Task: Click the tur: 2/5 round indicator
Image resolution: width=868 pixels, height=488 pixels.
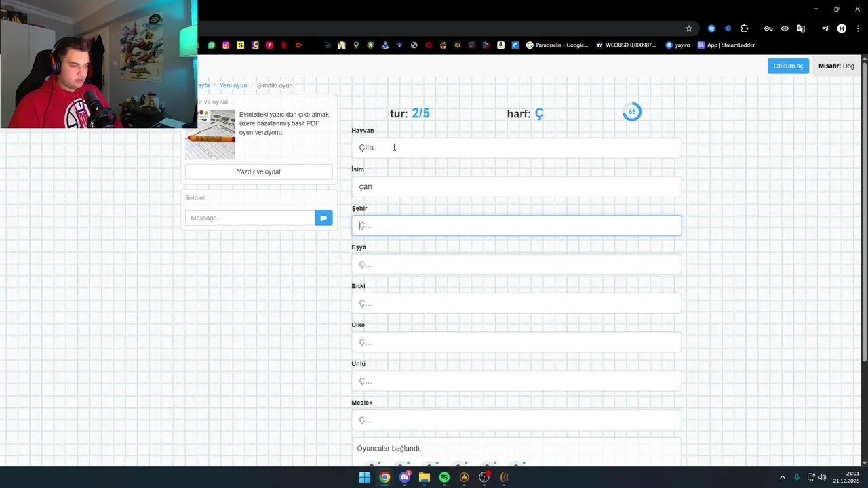Action: [410, 113]
